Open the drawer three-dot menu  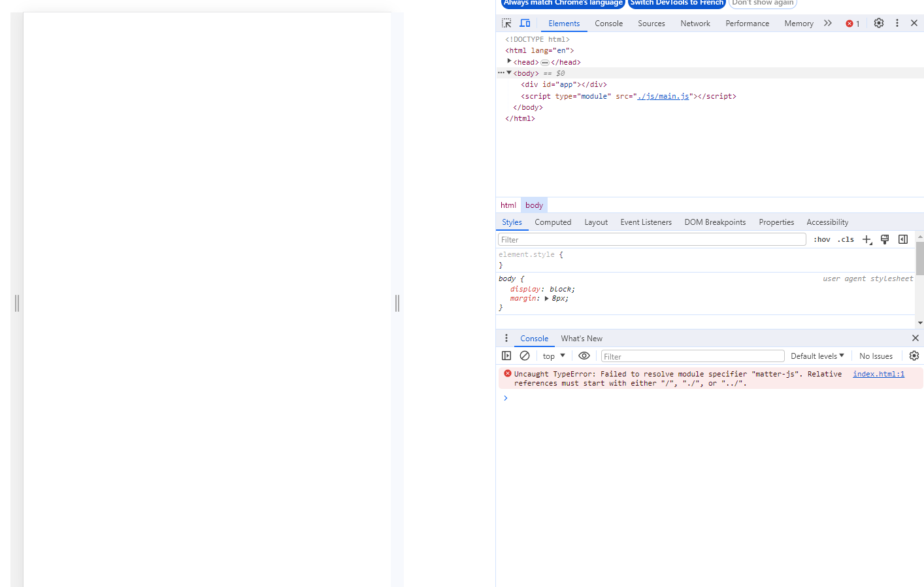506,338
